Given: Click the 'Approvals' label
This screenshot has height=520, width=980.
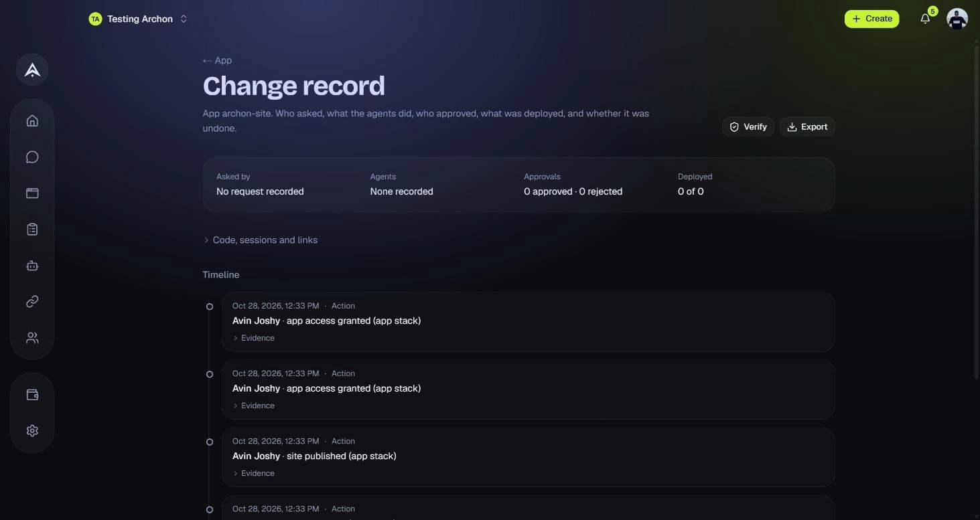Looking at the screenshot, I should (x=542, y=177).
